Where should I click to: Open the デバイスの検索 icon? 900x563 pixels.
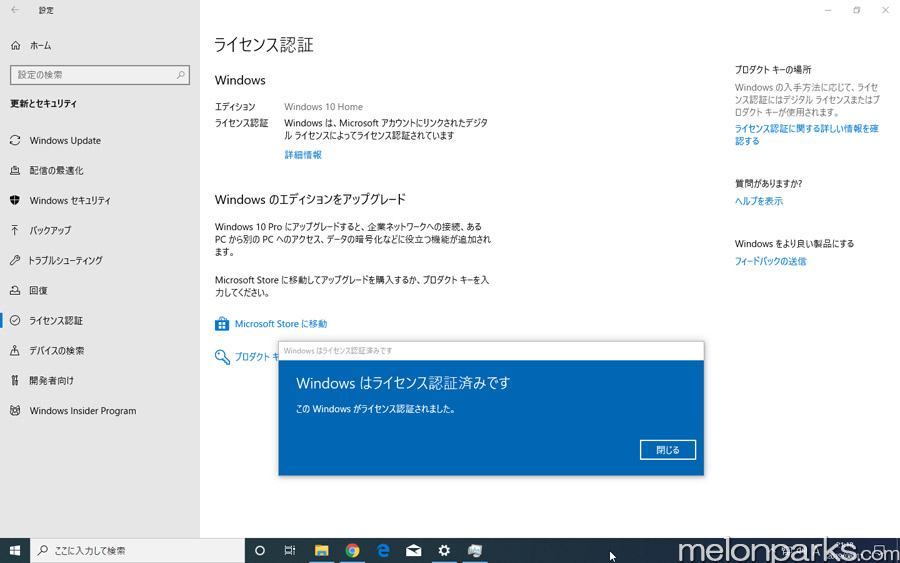(x=15, y=350)
